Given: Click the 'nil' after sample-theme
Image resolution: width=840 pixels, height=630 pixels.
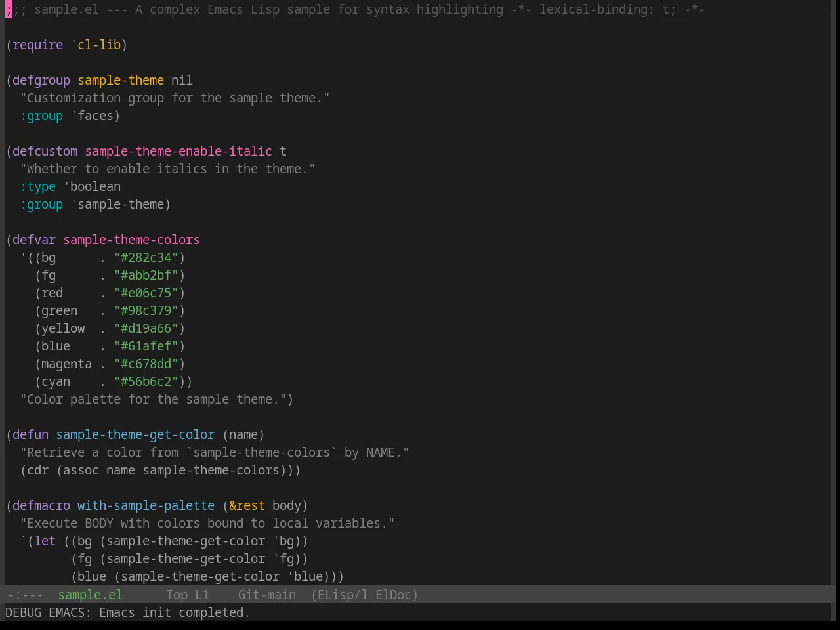Looking at the screenshot, I should pos(182,80).
